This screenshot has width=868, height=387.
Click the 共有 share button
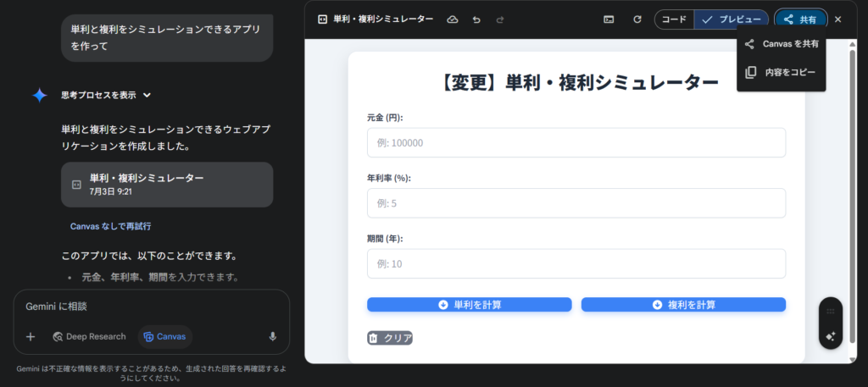pyautogui.click(x=800, y=19)
